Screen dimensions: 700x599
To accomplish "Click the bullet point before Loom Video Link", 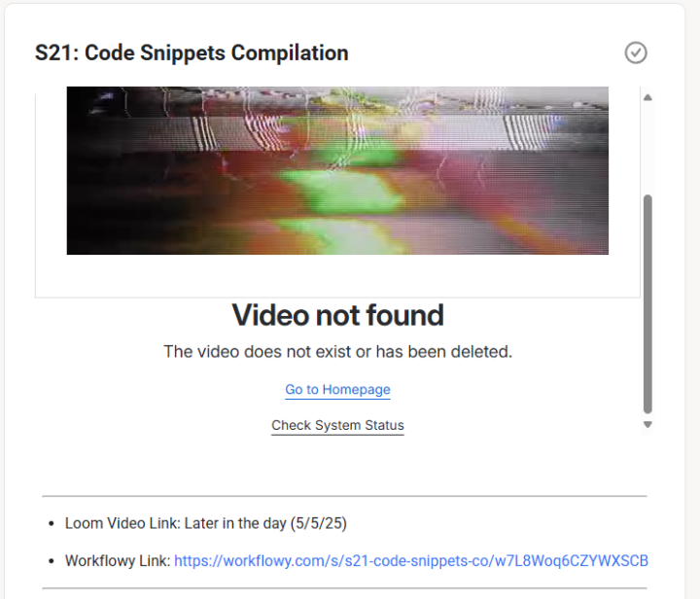I will 52,523.
